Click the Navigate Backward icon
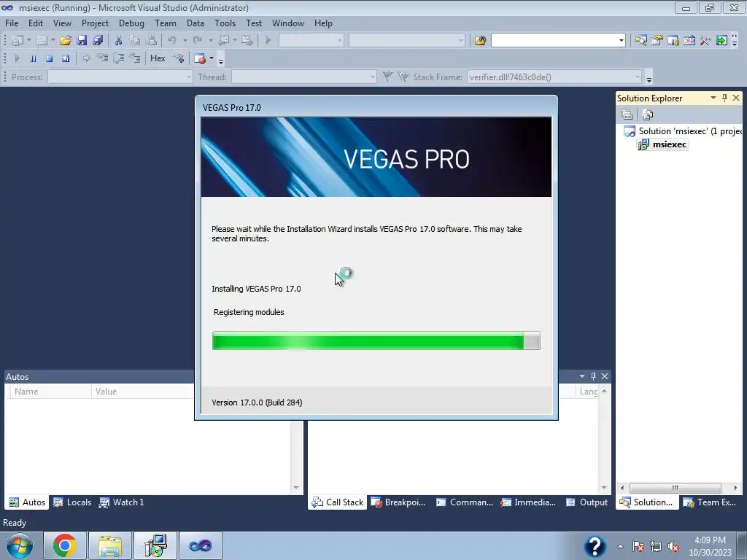Viewport: 747px width, 560px height. (x=223, y=41)
